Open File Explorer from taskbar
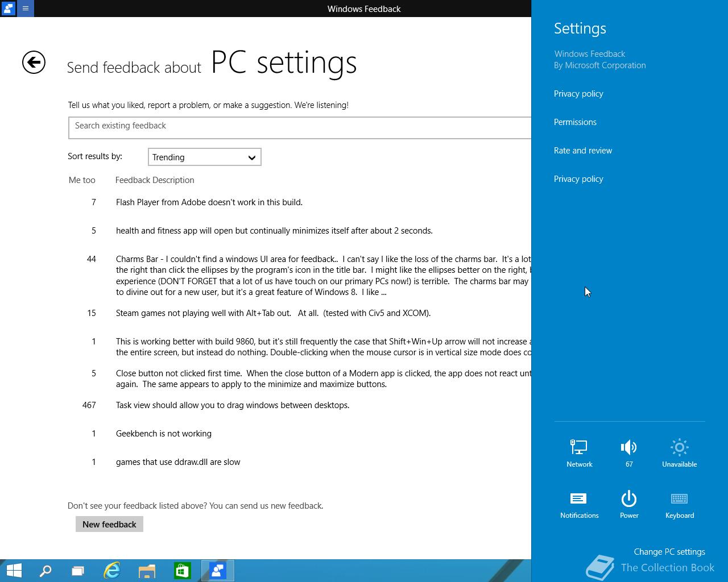This screenshot has height=582, width=728. (147, 571)
